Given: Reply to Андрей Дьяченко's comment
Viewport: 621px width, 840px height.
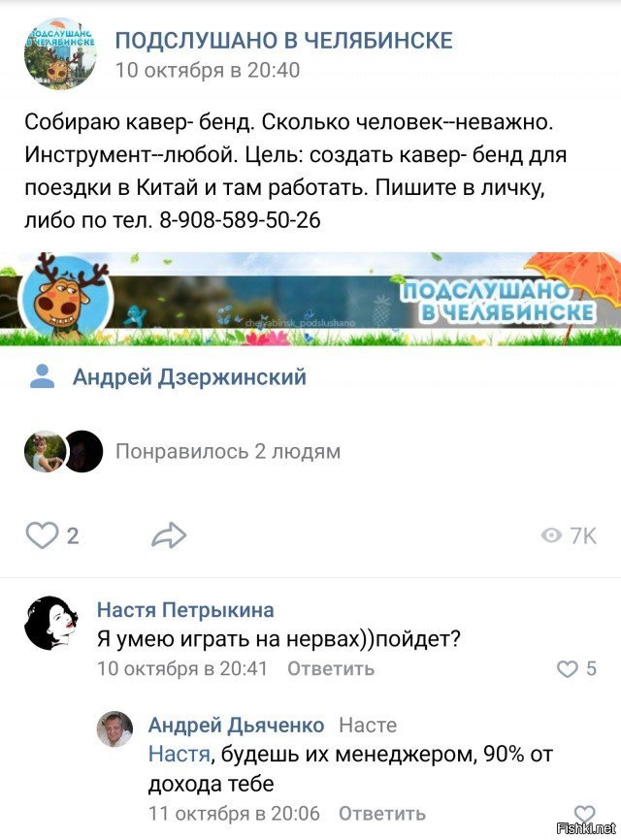Looking at the screenshot, I should [x=382, y=813].
